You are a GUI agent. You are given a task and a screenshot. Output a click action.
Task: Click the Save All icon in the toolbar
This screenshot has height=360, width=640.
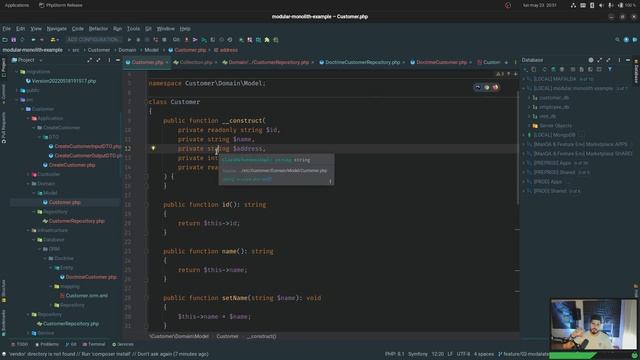[x=13, y=40]
